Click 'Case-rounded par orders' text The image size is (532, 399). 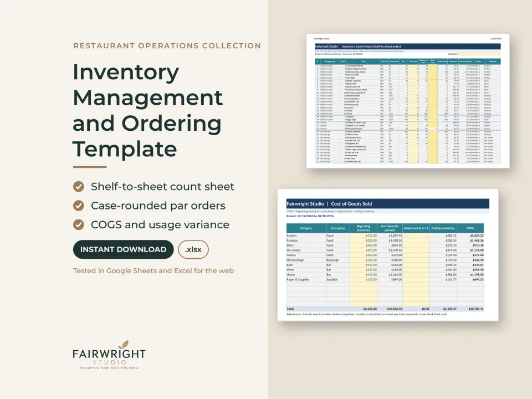[158, 206]
